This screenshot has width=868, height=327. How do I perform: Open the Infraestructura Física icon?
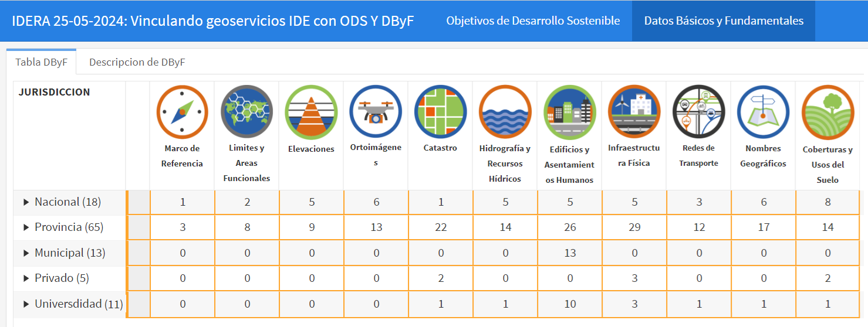coord(634,112)
